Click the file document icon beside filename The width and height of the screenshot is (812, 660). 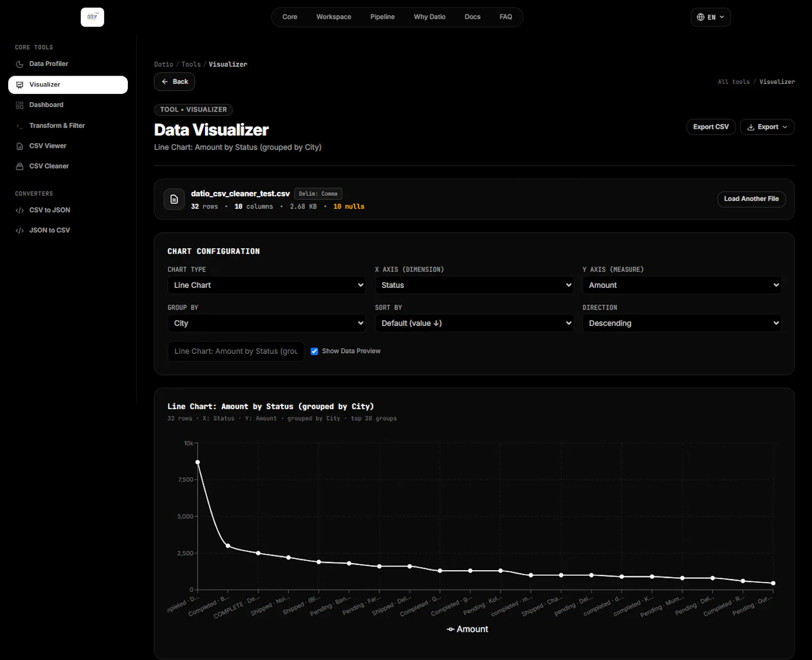click(174, 199)
